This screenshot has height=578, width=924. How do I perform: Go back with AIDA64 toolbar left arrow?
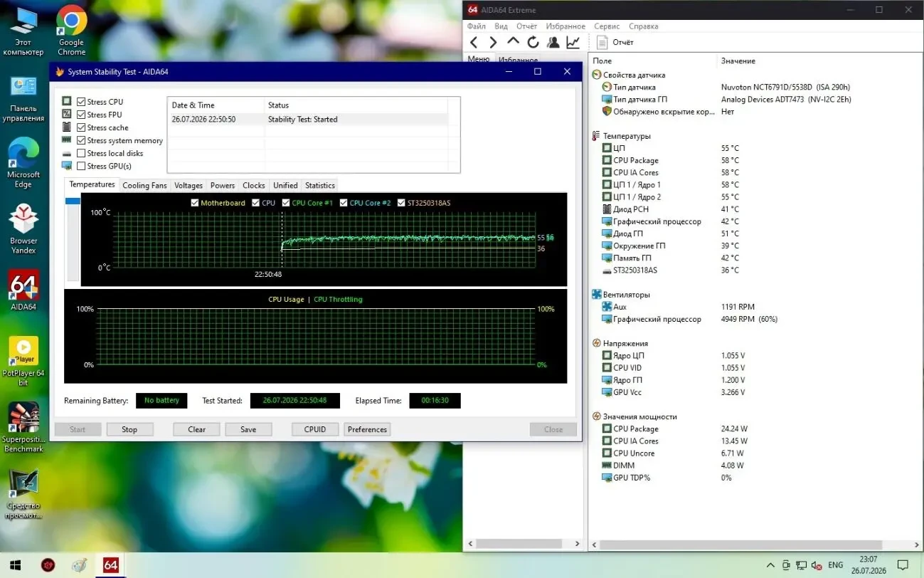click(474, 43)
